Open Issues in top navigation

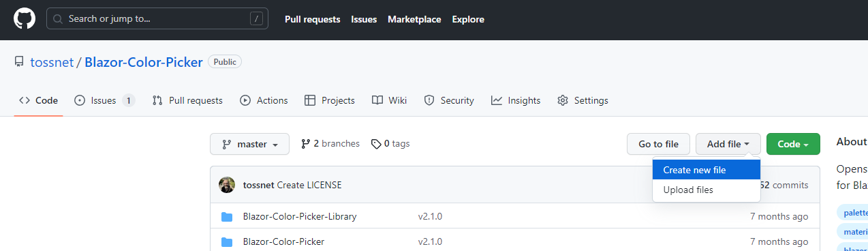[x=364, y=19]
